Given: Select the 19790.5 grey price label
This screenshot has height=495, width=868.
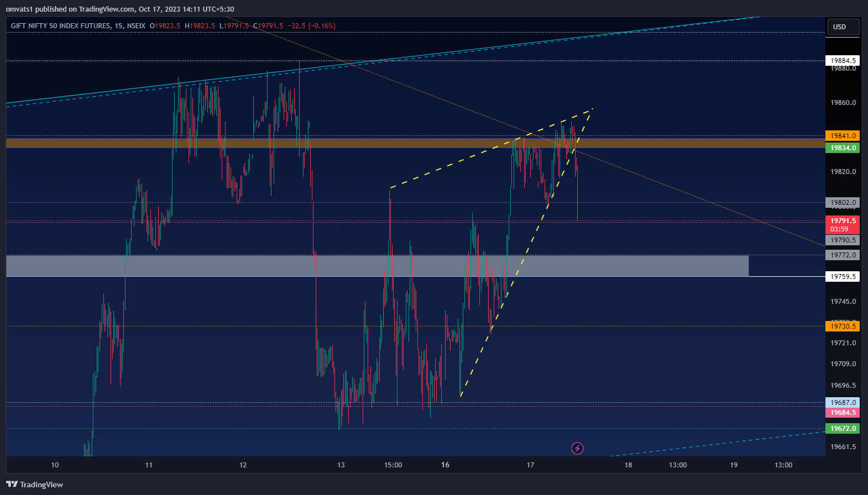Looking at the screenshot, I should tap(843, 240).
